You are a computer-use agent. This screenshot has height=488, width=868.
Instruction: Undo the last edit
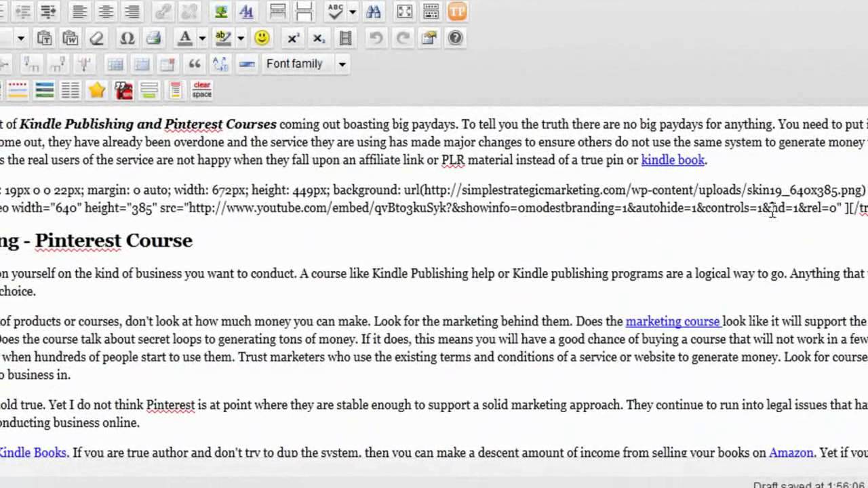[x=376, y=38]
